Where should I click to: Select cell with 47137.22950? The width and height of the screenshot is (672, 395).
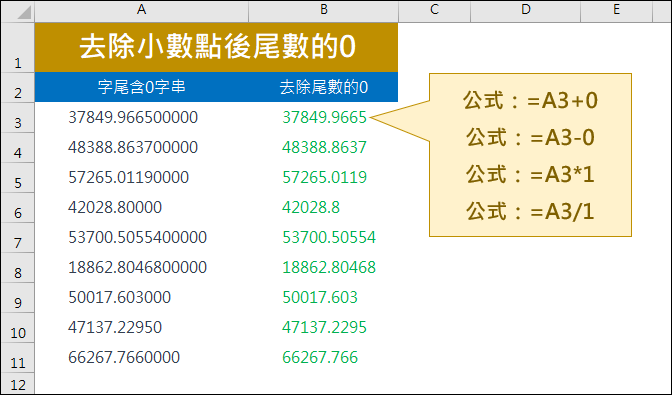pyautogui.click(x=141, y=327)
